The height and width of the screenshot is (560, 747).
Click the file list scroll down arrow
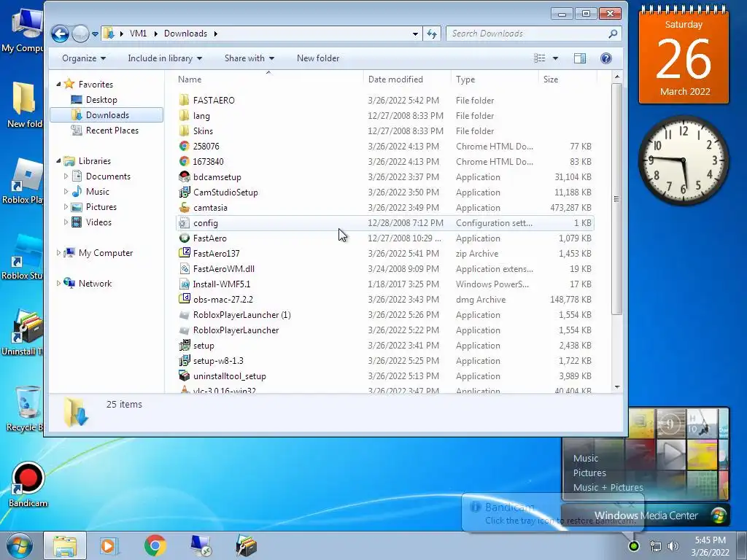[617, 387]
